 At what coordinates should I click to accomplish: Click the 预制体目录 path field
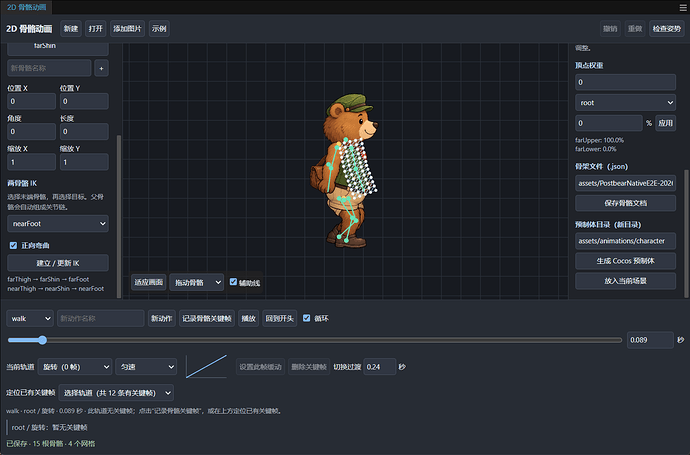pos(625,241)
